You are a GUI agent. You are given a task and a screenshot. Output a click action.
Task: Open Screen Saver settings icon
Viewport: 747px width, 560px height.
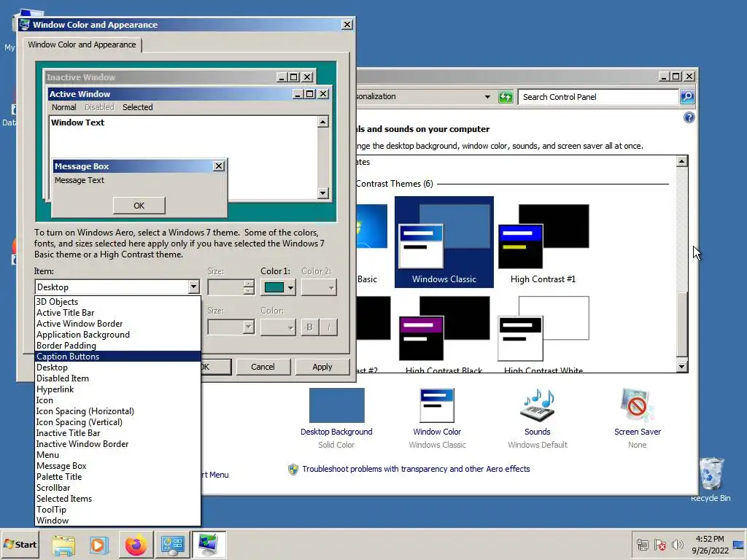point(637,405)
